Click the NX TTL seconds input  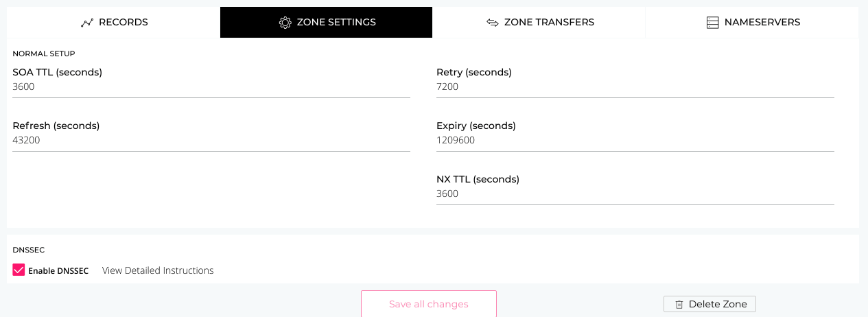pos(635,194)
